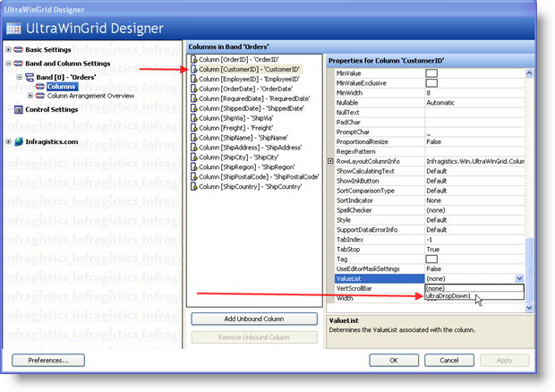555x392 pixels.
Task: Click the MinValue empty value box
Action: click(431, 72)
